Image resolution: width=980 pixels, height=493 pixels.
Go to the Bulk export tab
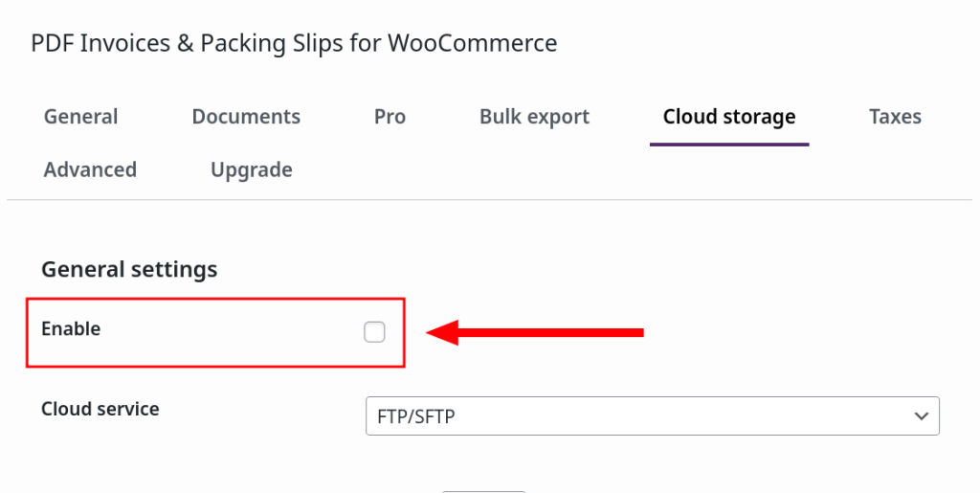[x=534, y=117]
